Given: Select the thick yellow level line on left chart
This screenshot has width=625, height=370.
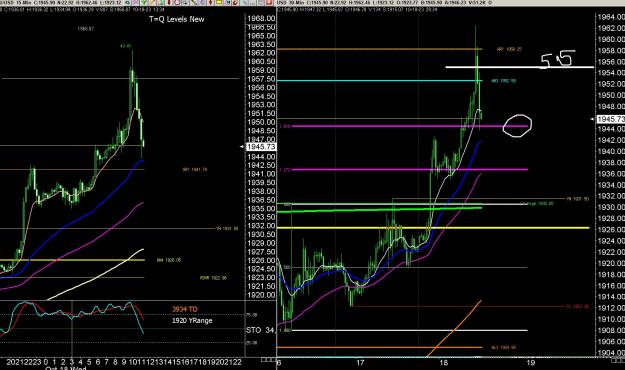Looking at the screenshot, I should [72, 260].
